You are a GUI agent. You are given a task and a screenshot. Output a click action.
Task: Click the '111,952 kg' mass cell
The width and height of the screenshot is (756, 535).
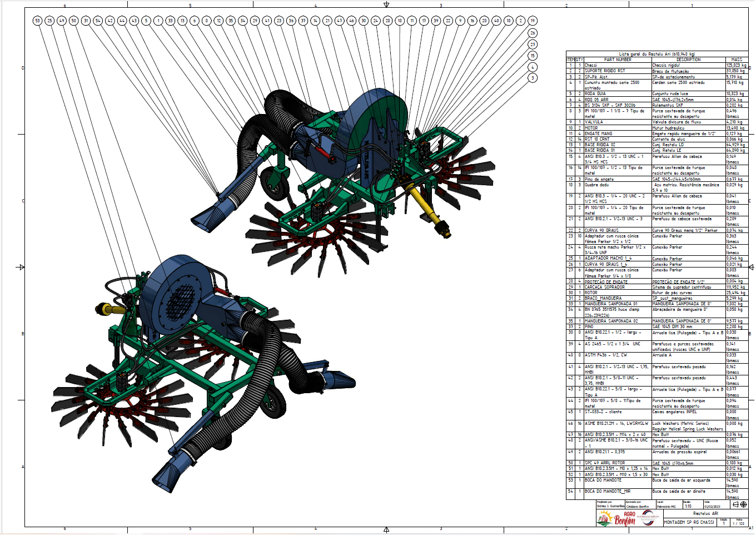pyautogui.click(x=737, y=287)
